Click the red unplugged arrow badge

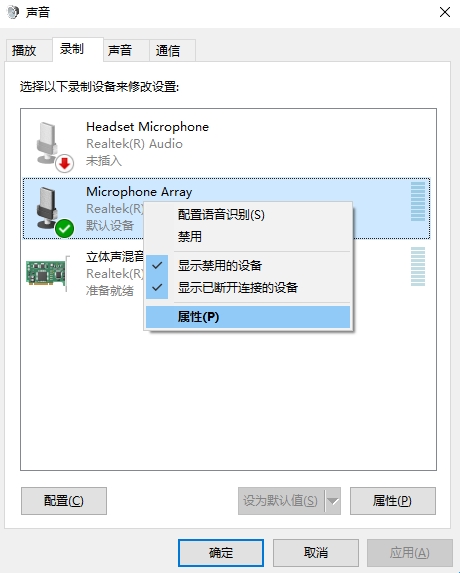coord(65,163)
